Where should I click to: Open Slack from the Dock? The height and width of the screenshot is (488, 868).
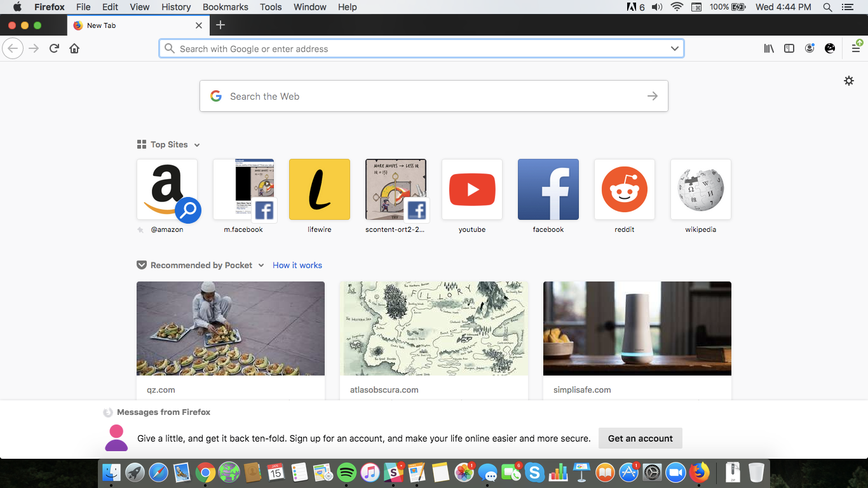pyautogui.click(x=393, y=472)
